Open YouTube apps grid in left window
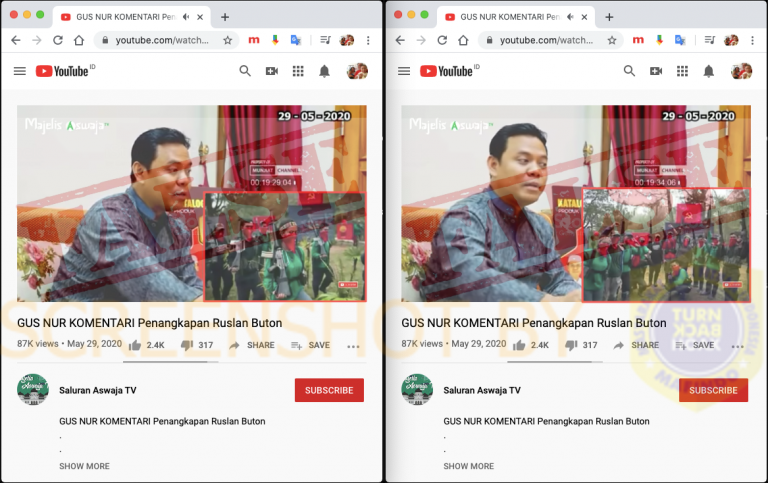This screenshot has width=768, height=483. [298, 72]
